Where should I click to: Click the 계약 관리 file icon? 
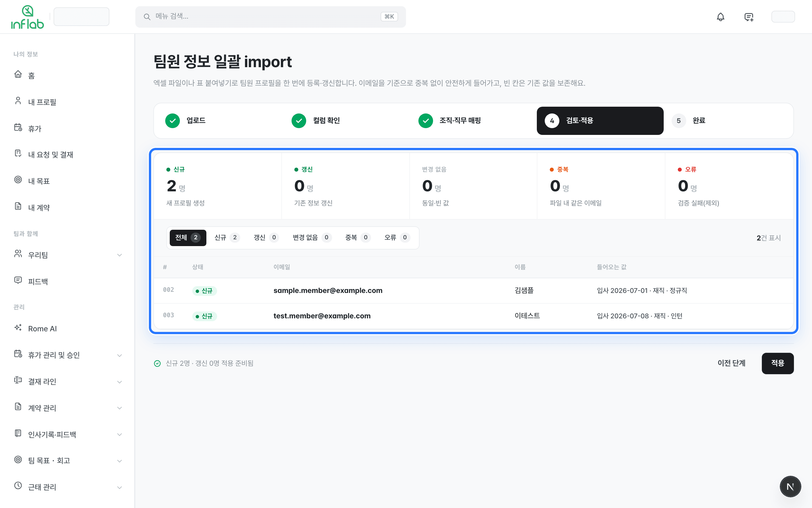(18, 406)
